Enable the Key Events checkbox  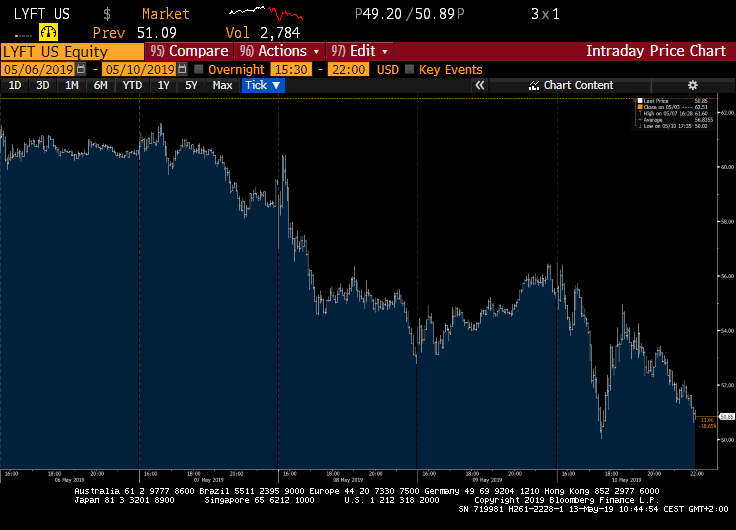pos(409,69)
